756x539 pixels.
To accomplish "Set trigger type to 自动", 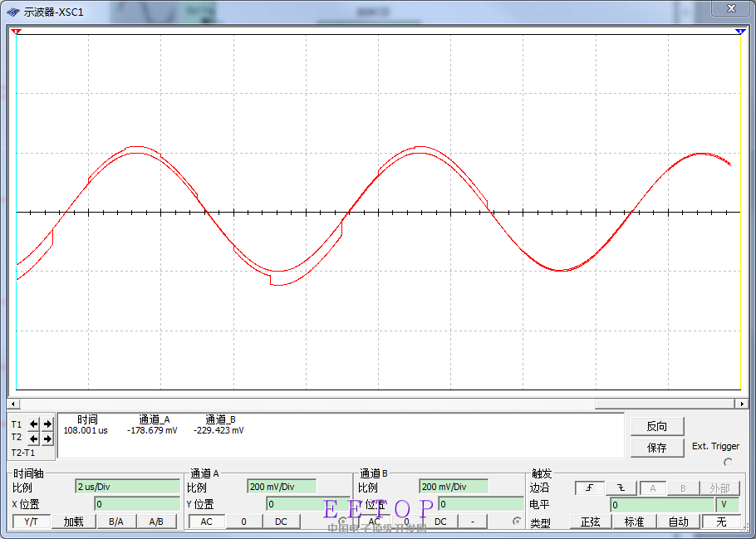I will pyautogui.click(x=679, y=522).
